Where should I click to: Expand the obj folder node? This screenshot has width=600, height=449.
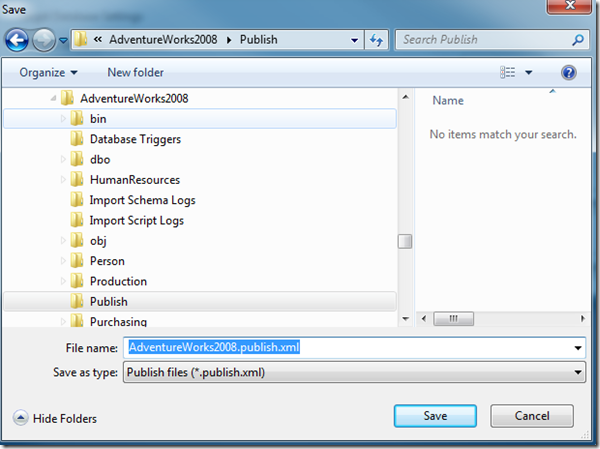[x=63, y=241]
